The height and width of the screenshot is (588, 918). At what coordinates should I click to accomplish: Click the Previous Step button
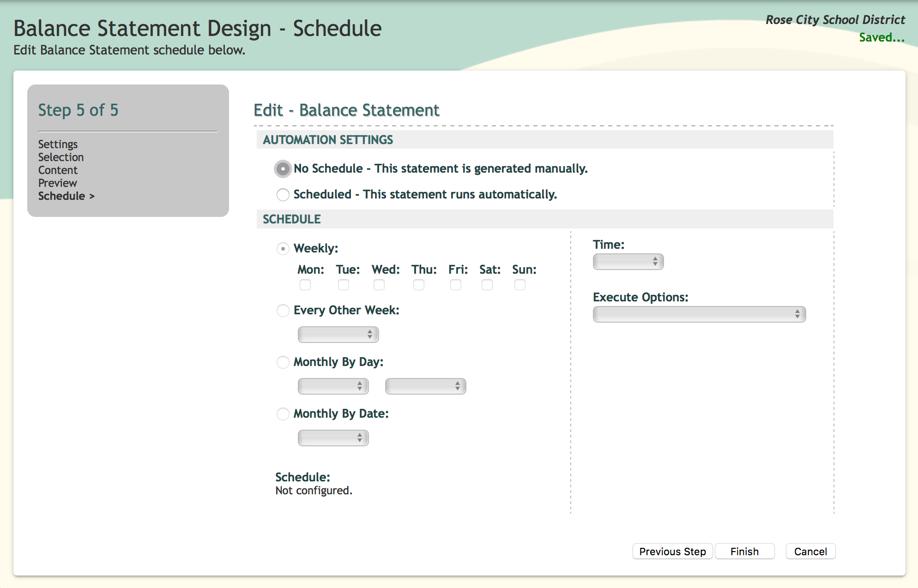pyautogui.click(x=672, y=552)
